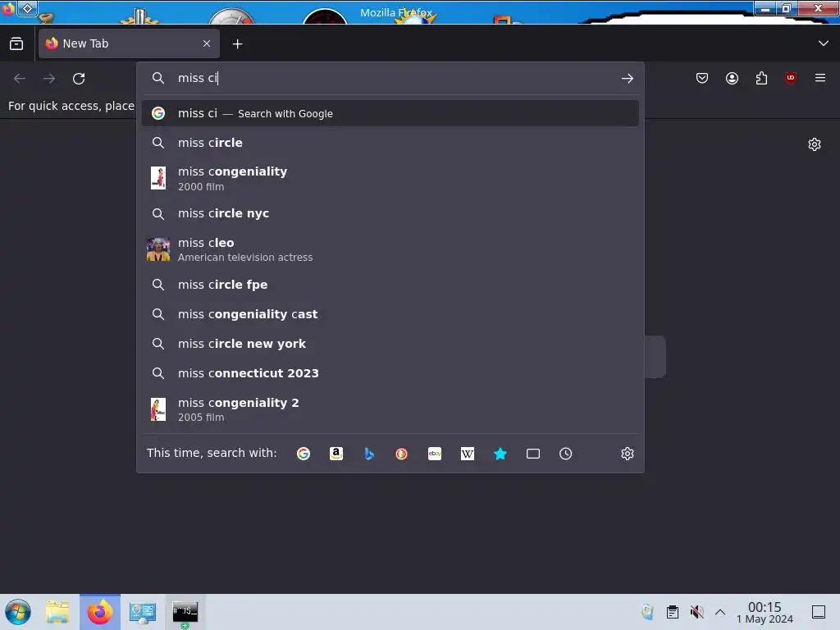
Task: Close the New Tab tab
Action: coord(207,44)
